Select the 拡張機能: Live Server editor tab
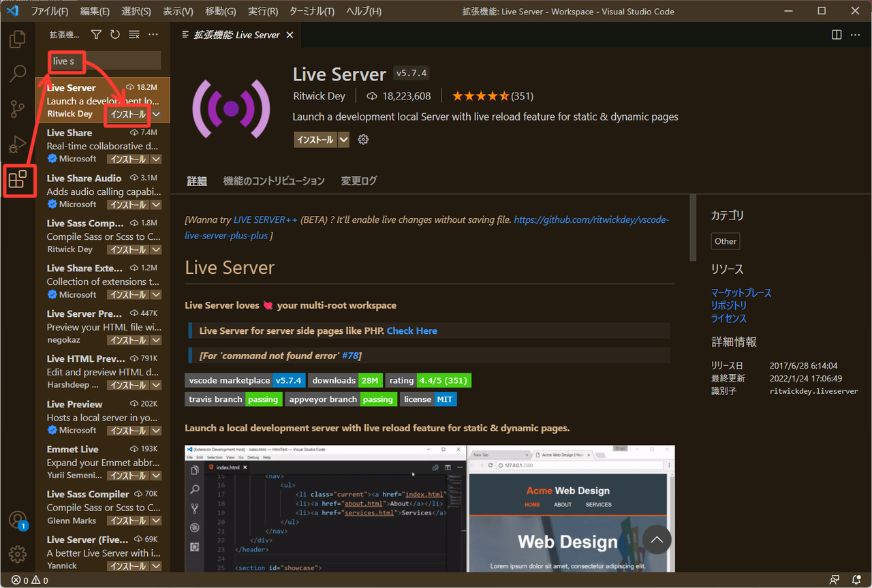Viewport: 872px width, 588px height. click(234, 35)
